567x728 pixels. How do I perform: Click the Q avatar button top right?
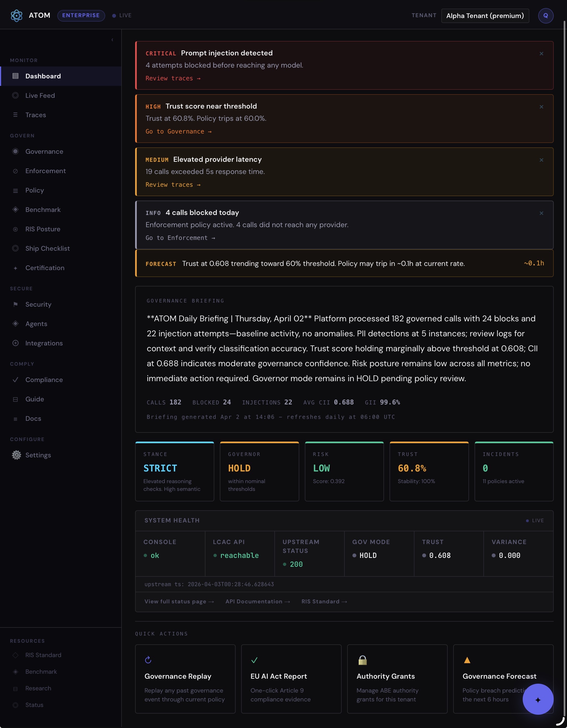(545, 15)
